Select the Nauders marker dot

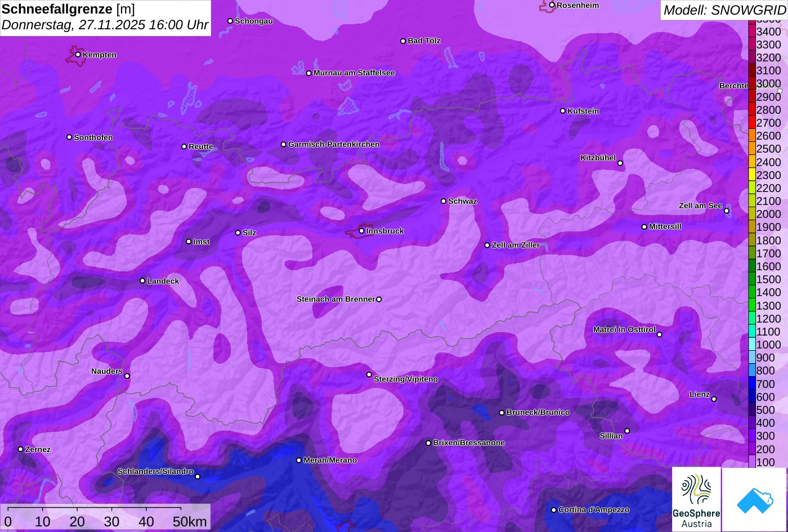point(127,376)
